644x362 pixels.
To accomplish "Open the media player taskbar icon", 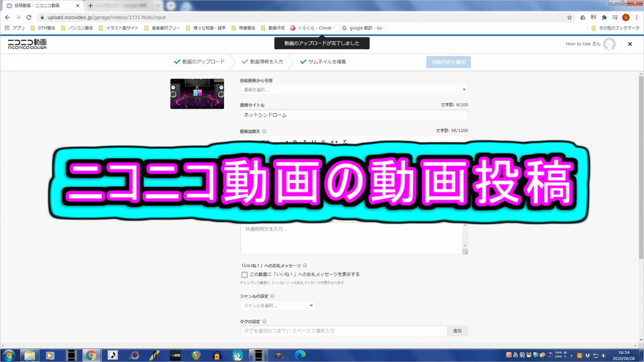I will click(50, 355).
